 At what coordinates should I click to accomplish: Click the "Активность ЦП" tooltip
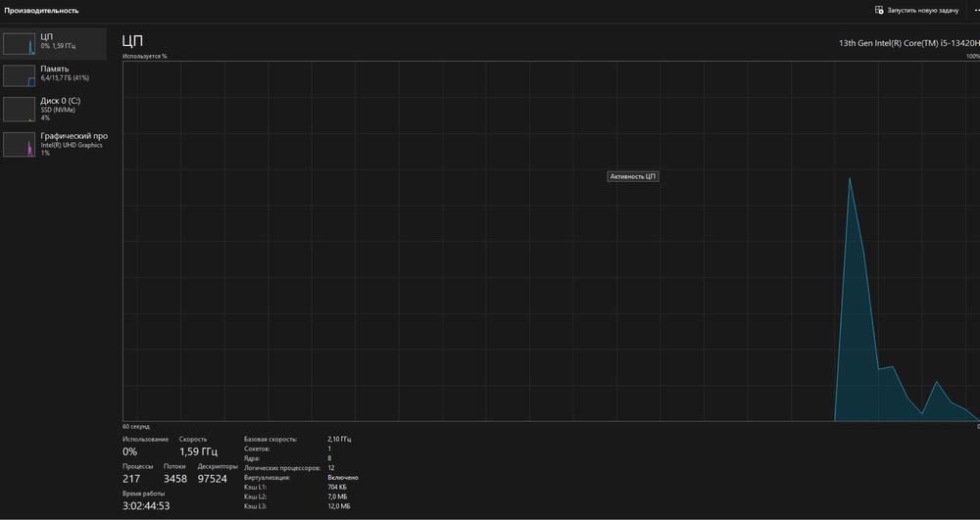632,176
